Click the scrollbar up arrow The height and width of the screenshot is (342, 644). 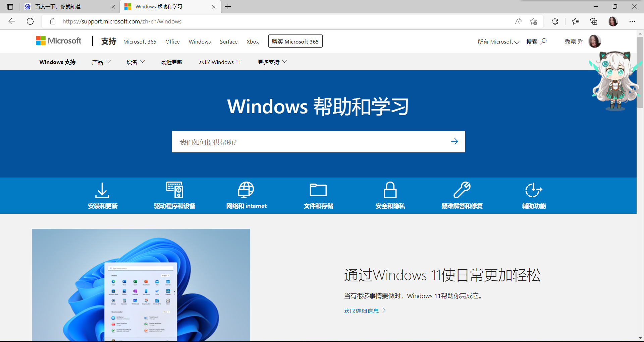pyautogui.click(x=640, y=33)
